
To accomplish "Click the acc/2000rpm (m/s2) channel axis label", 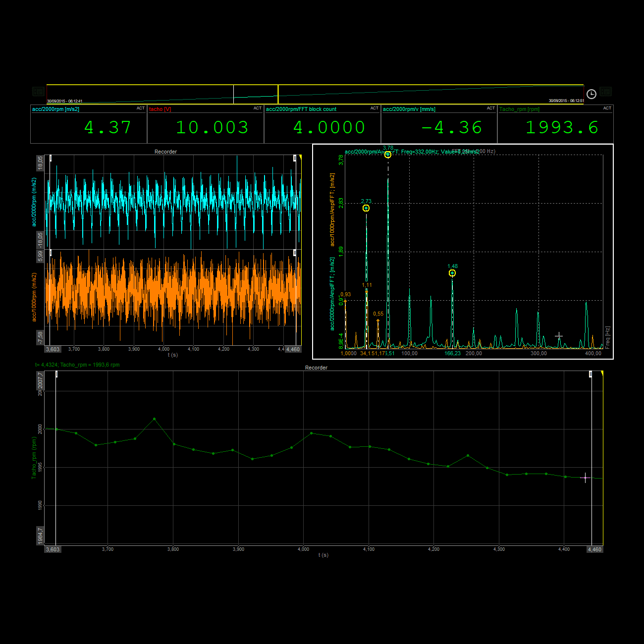I will pyautogui.click(x=34, y=202).
